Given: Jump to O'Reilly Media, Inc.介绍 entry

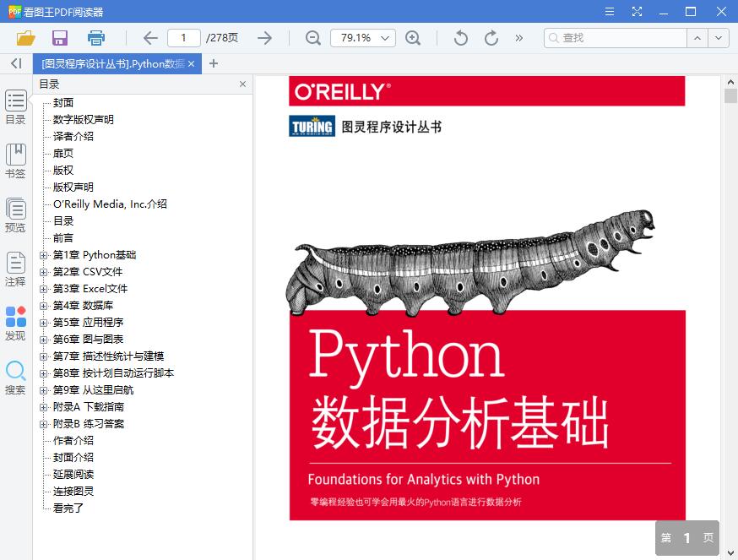Looking at the screenshot, I should [110, 204].
